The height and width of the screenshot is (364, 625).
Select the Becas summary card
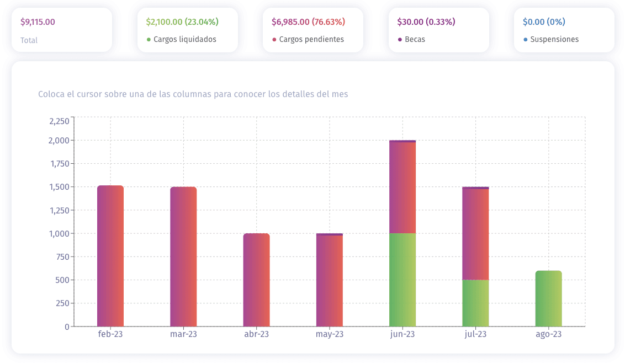tap(439, 30)
